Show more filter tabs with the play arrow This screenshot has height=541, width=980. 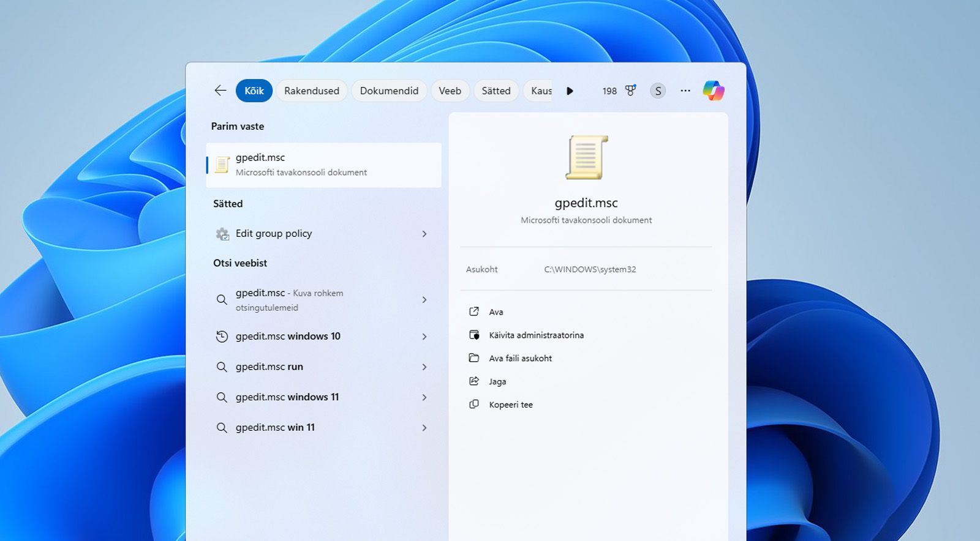[570, 91]
